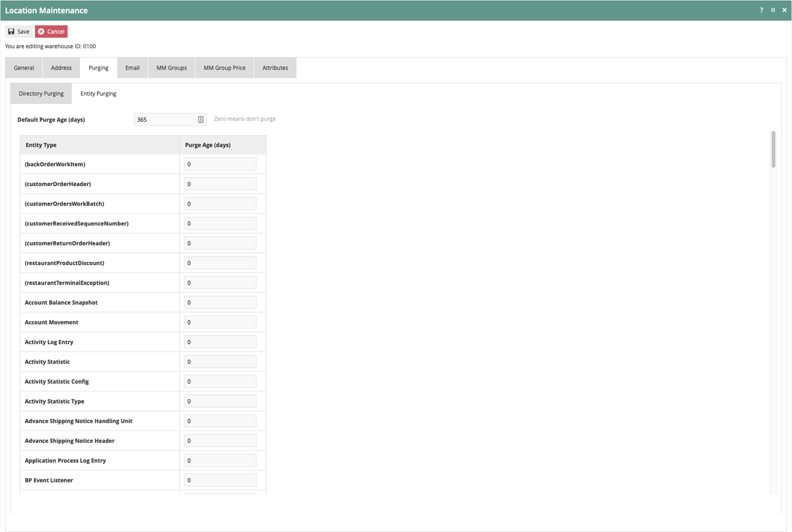Click purge age field for customerReceivedSequenceNumber
Viewport: 792px width, 532px height.
[x=220, y=223]
